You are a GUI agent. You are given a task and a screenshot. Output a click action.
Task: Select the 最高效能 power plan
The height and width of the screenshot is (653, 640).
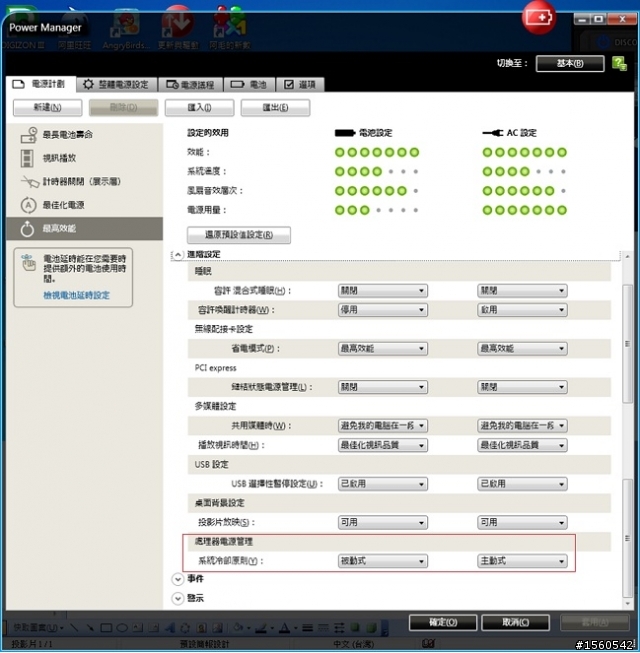click(85, 228)
